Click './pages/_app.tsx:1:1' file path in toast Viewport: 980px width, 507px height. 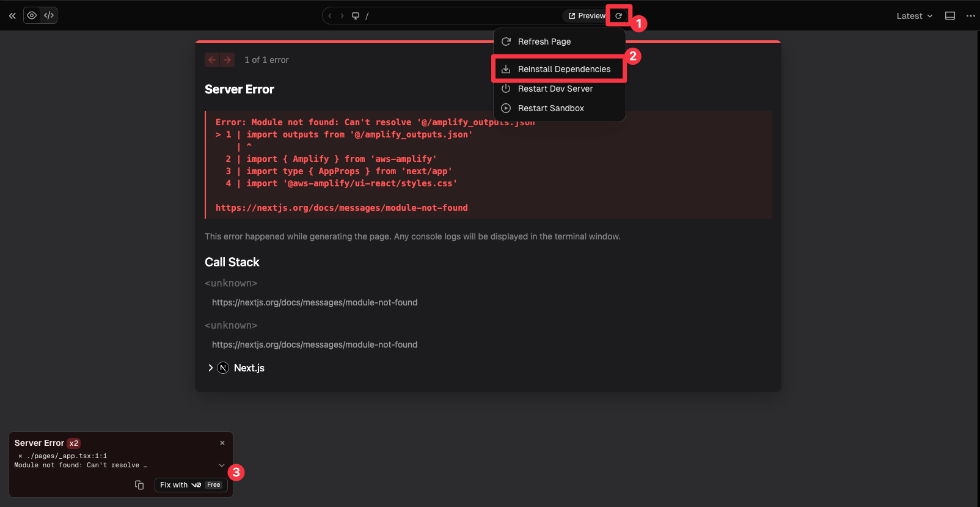click(67, 456)
